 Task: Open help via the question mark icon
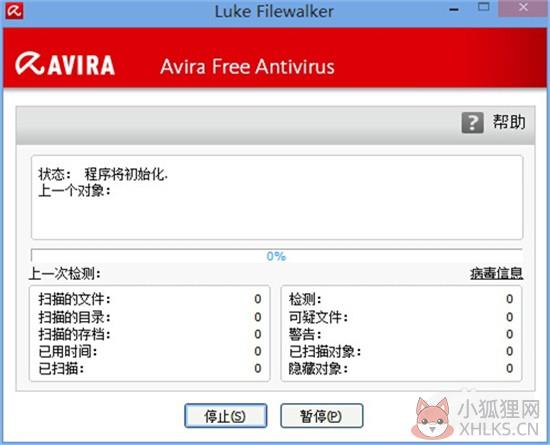[472, 123]
